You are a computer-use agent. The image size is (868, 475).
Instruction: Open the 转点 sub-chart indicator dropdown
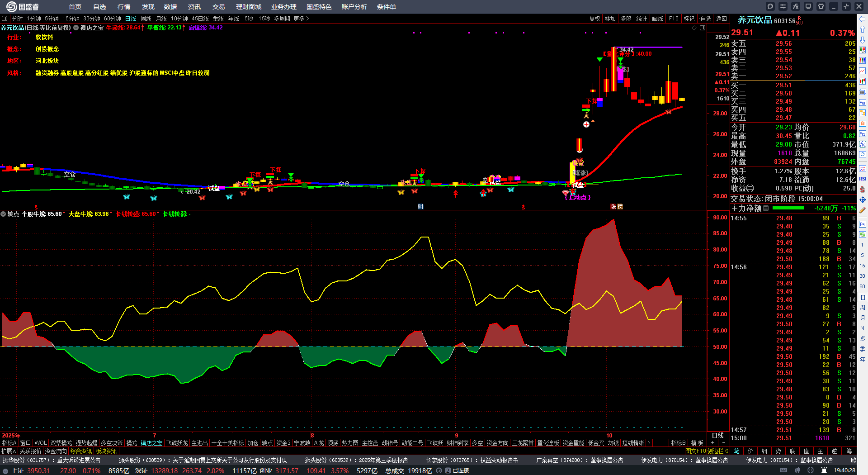pos(3,214)
